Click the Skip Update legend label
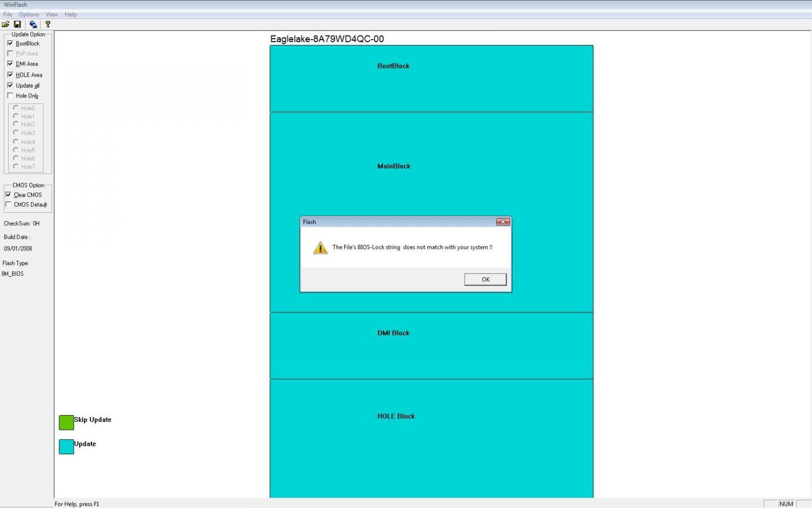The width and height of the screenshot is (812, 508). point(92,420)
